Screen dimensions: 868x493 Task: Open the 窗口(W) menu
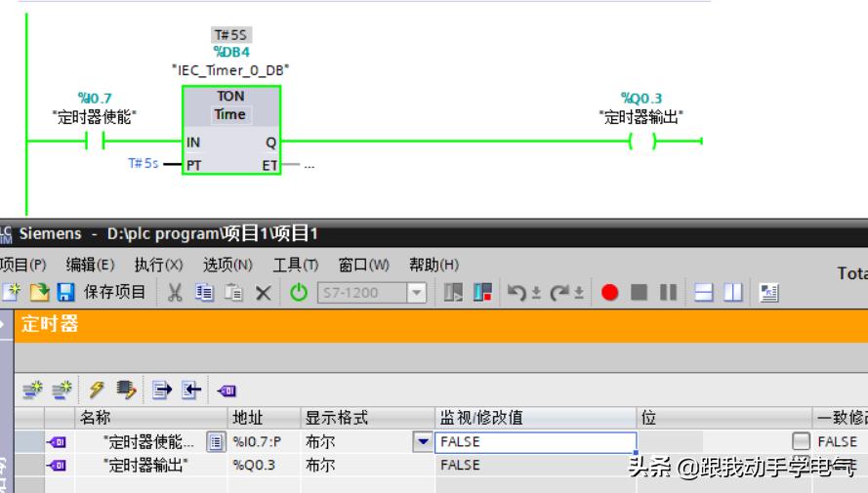[363, 265]
